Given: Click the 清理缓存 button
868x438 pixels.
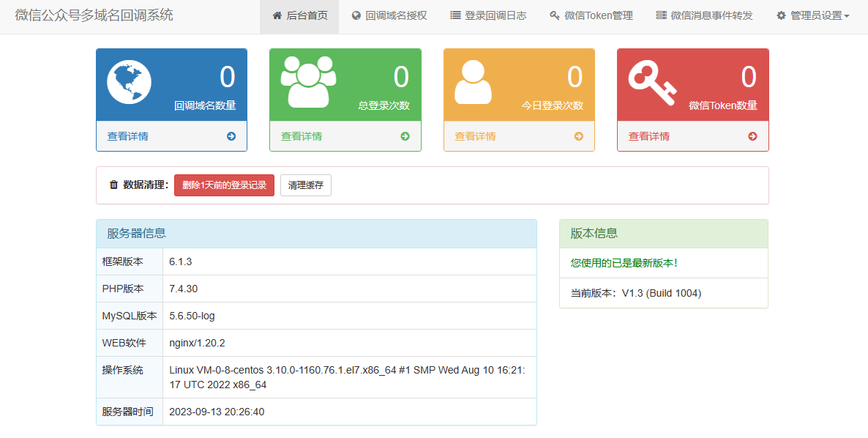Looking at the screenshot, I should pyautogui.click(x=305, y=185).
